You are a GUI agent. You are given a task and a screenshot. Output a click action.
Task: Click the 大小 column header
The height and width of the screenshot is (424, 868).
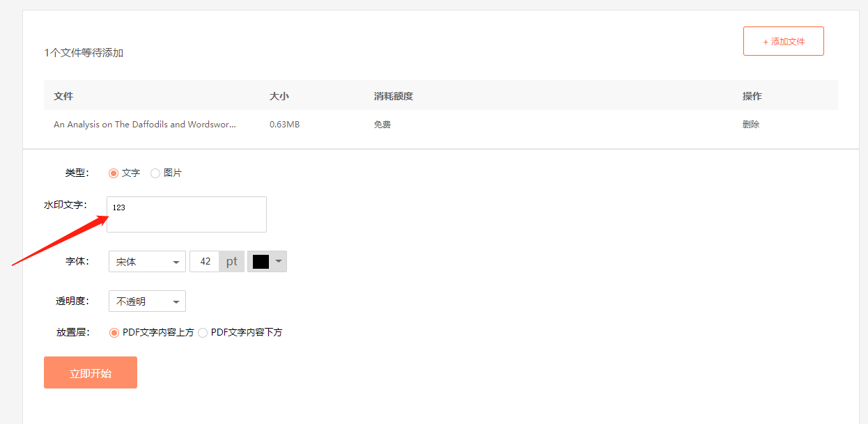279,96
